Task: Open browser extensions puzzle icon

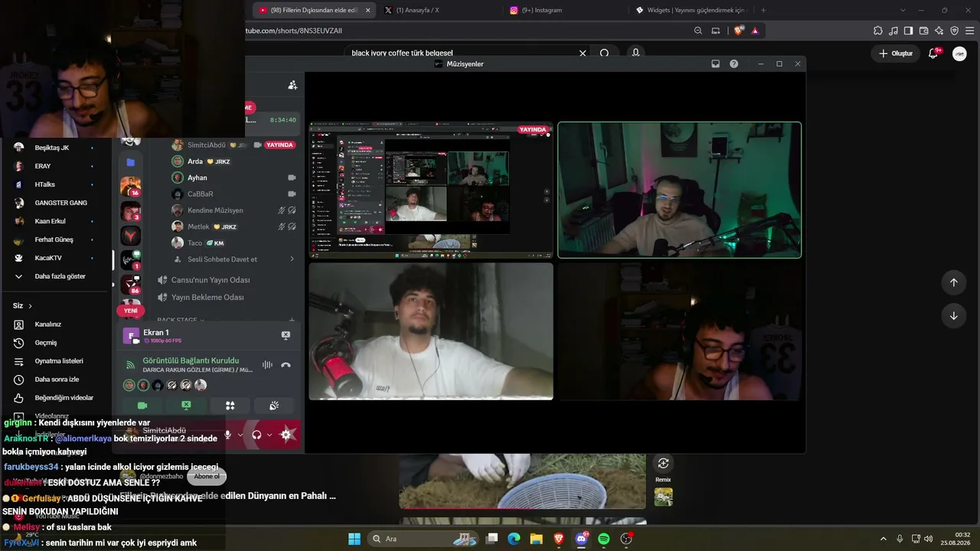Action: click(878, 31)
